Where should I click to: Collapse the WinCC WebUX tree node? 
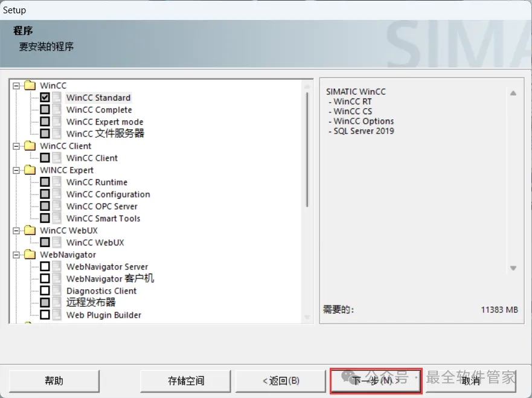point(16,231)
